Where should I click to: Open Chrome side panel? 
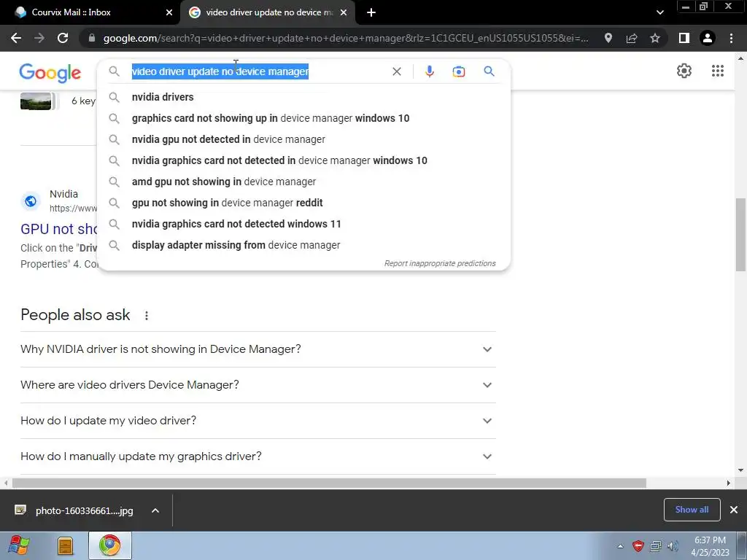click(x=684, y=38)
